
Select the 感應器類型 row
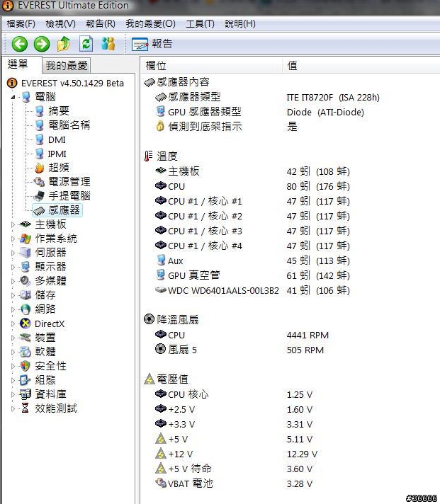click(x=267, y=97)
